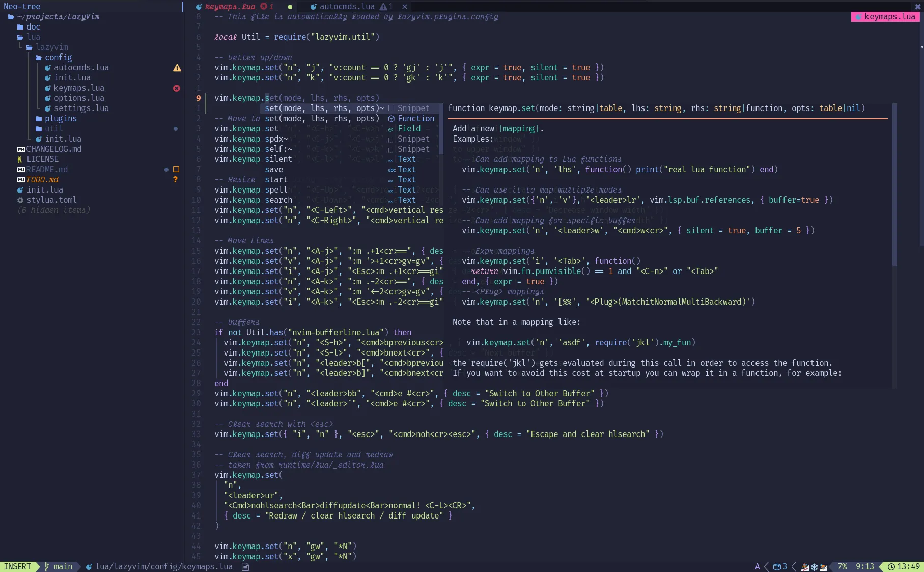Viewport: 924px width, 572px height.
Task: Click the '(6 hidden items)' row in Neo-tree
Action: coord(53,210)
